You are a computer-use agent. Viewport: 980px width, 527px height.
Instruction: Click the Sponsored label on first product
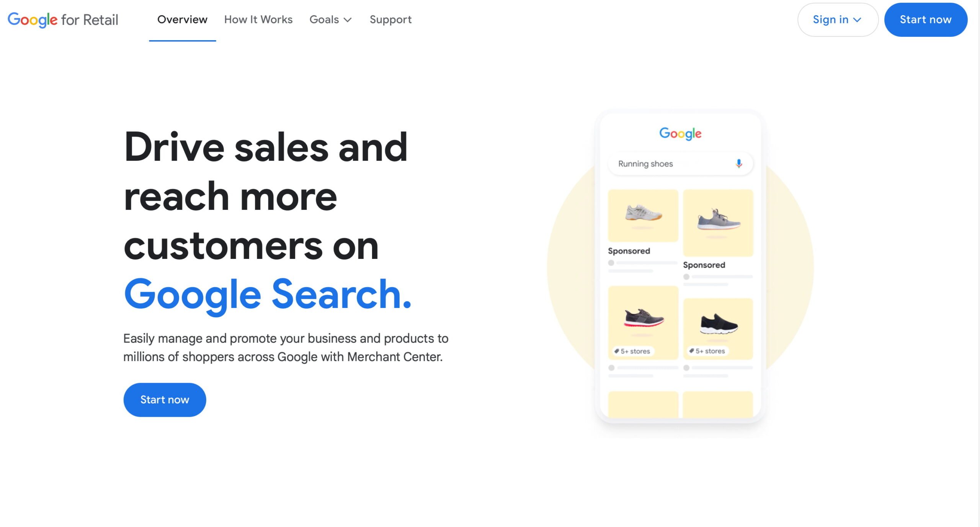coord(627,251)
